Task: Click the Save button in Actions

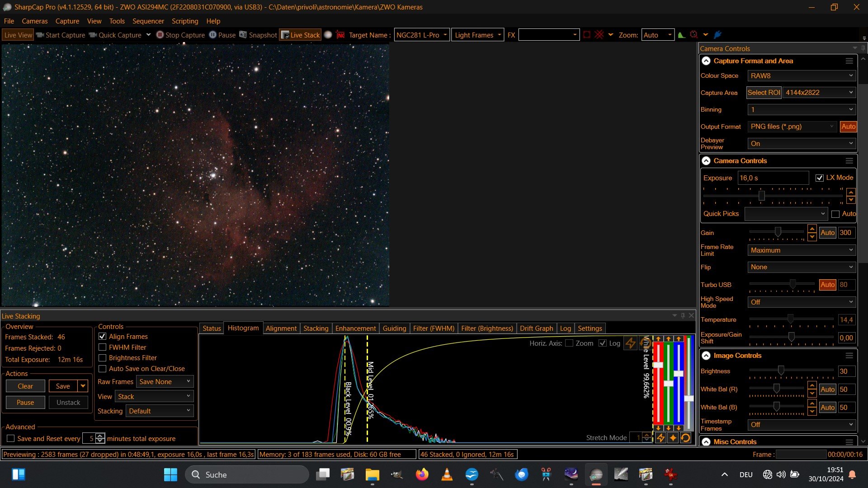Action: click(x=63, y=386)
